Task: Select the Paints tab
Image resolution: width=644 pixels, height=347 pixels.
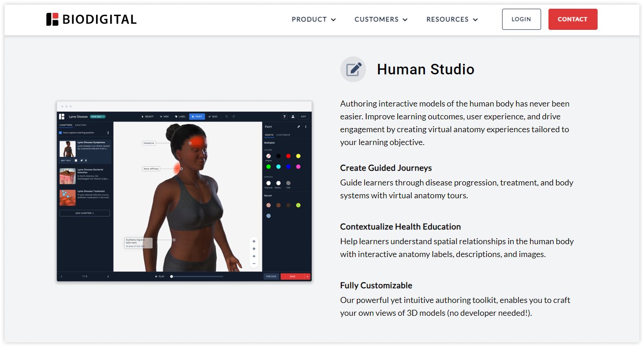Action: coord(269,135)
